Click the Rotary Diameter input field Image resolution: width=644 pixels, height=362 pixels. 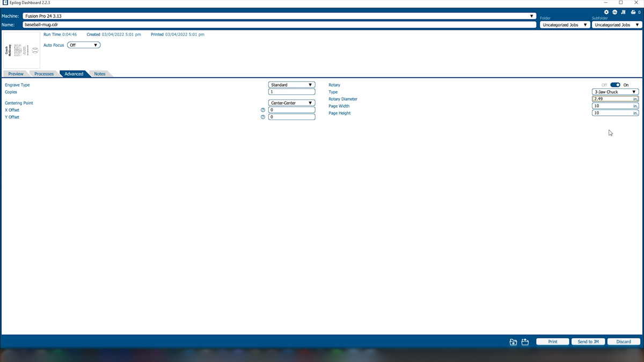(612, 99)
